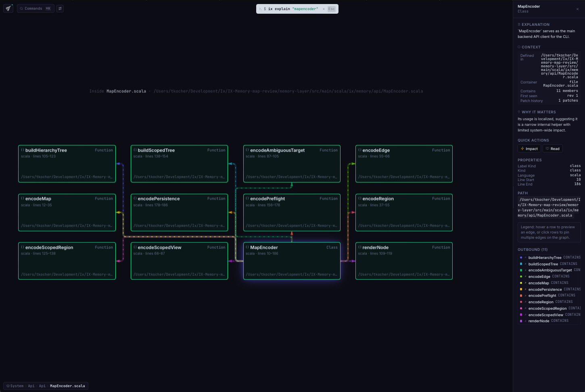This screenshot has width=585, height=392.
Task: Click encodePreflight row in Outbound list
Action: (549, 296)
